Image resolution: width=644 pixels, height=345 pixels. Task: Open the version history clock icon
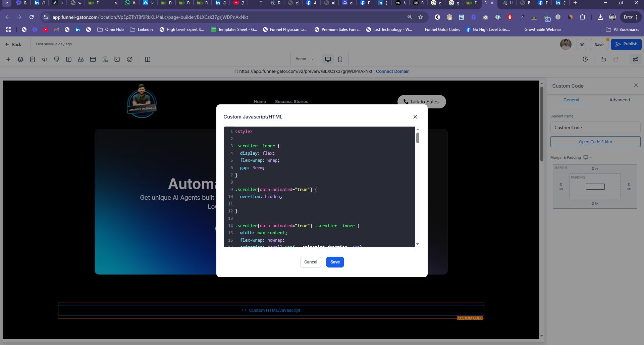click(585, 59)
